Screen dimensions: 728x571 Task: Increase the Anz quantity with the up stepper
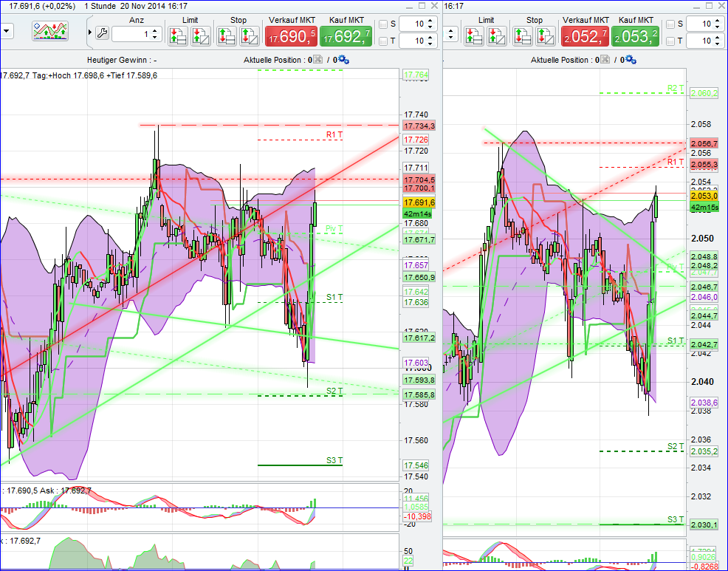(155, 30)
